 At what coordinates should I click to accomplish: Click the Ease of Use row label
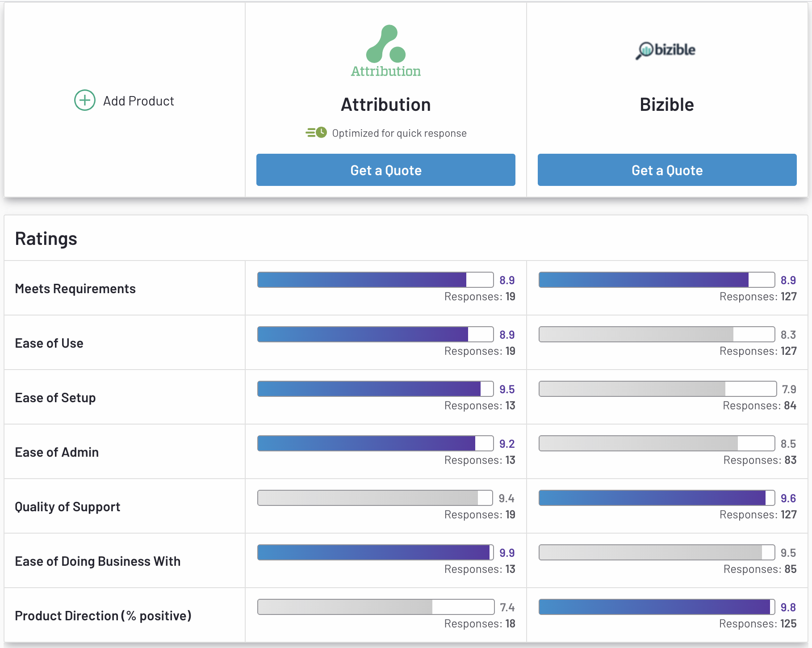point(49,343)
